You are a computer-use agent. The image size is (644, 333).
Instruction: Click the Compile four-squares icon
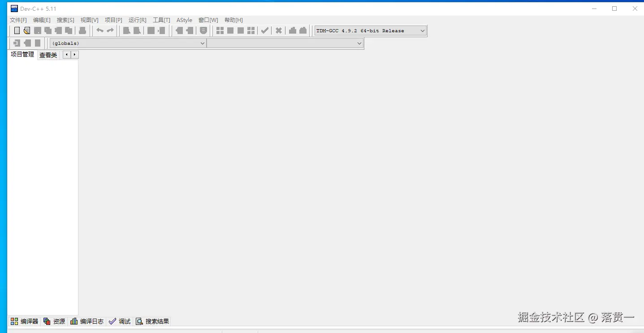point(220,30)
